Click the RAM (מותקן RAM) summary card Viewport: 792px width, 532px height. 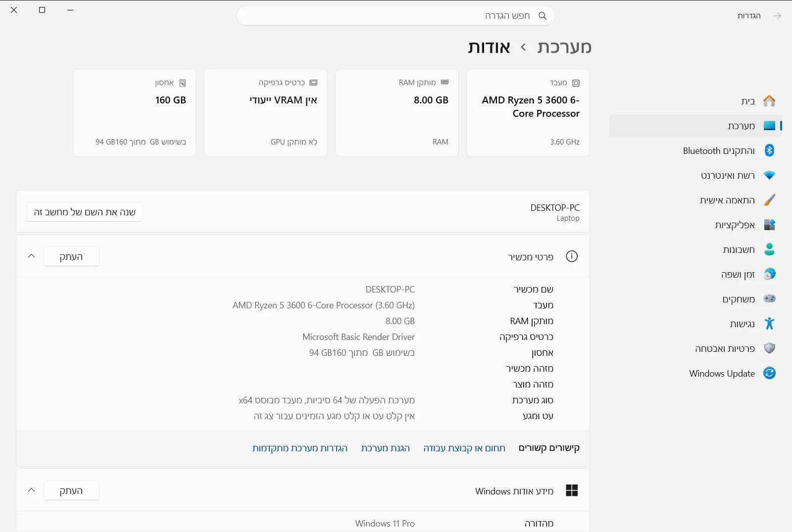(x=397, y=113)
